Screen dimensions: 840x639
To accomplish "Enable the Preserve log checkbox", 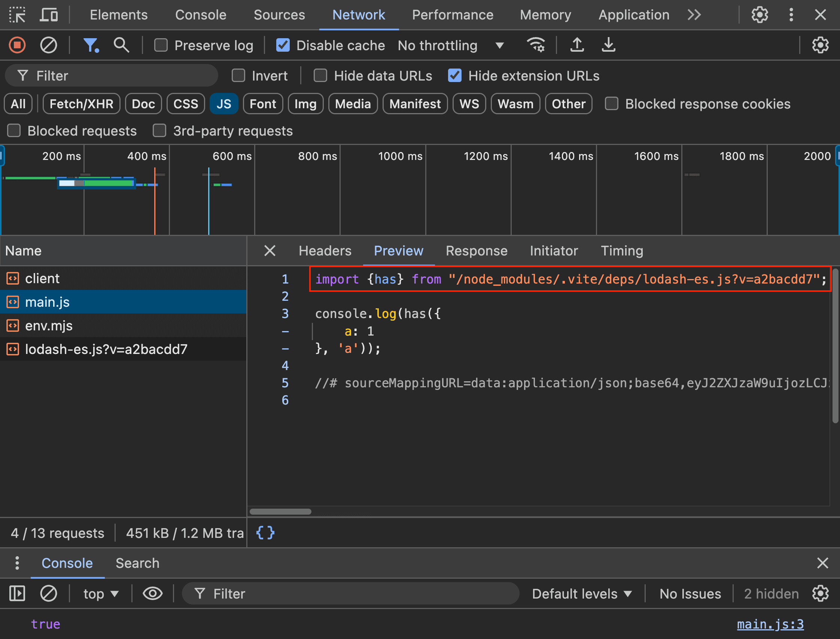I will (161, 45).
